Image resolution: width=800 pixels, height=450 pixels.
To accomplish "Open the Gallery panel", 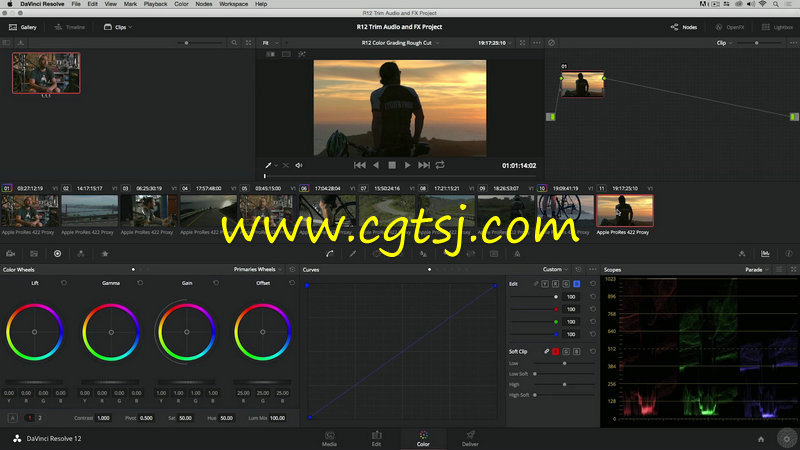I will tap(23, 27).
